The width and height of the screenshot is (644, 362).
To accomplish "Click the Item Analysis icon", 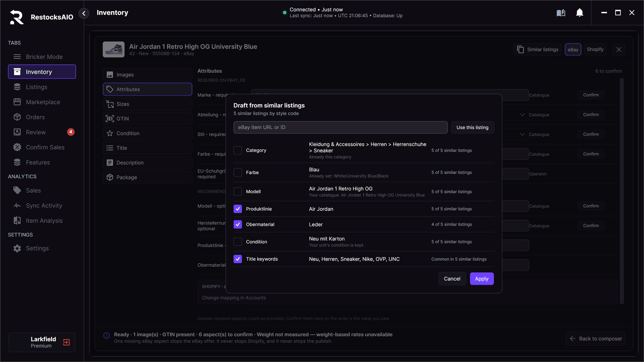I will (17, 220).
